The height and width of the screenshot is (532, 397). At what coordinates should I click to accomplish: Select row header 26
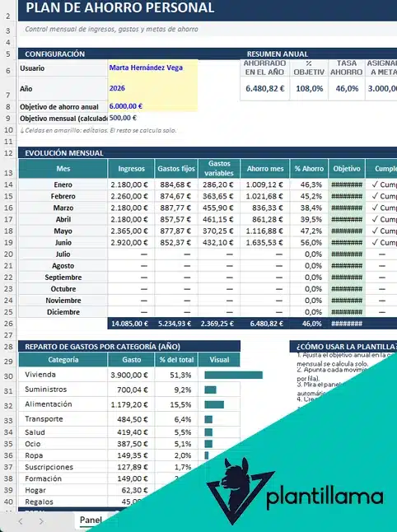tap(8, 324)
